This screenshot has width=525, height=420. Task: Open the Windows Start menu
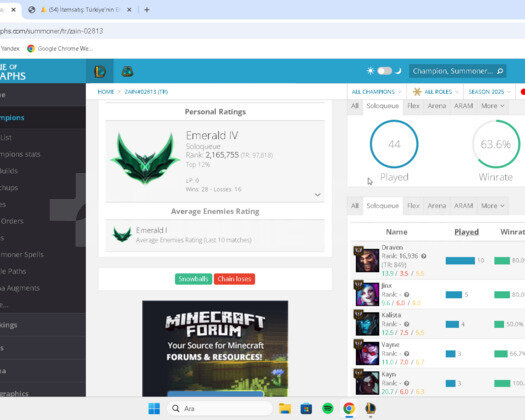click(x=154, y=408)
